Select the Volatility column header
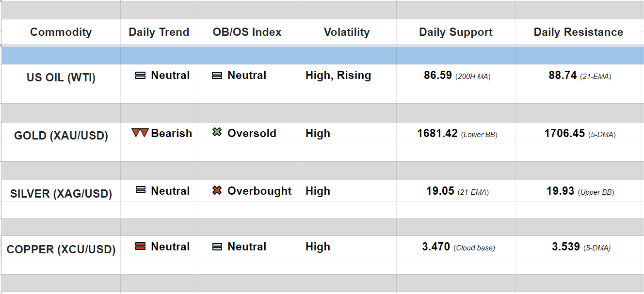The image size is (644, 294). 346,32
